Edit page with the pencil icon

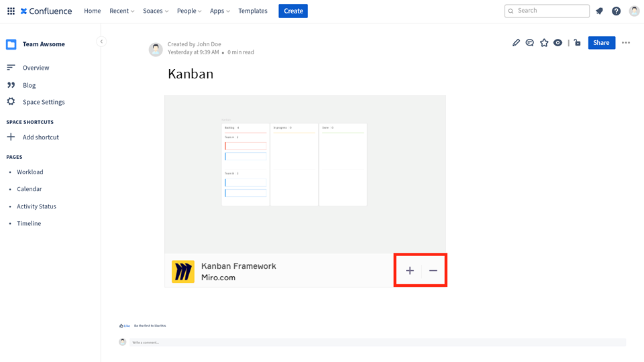click(516, 43)
